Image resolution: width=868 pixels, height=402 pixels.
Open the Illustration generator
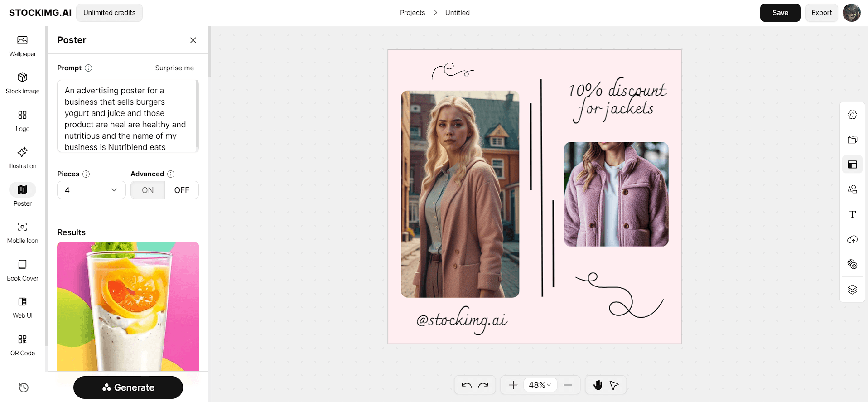coord(23,158)
